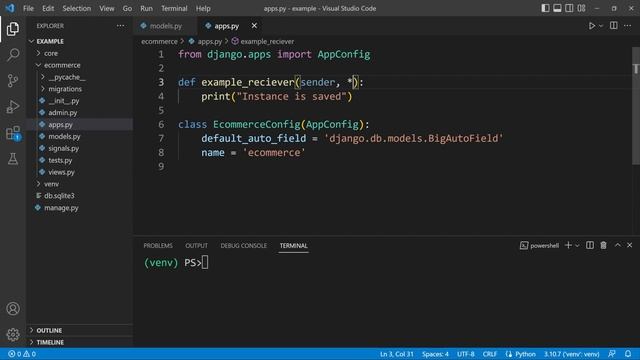The image size is (640, 360).
Task: Click the Explorer more actions ellipsis
Action: [x=120, y=26]
